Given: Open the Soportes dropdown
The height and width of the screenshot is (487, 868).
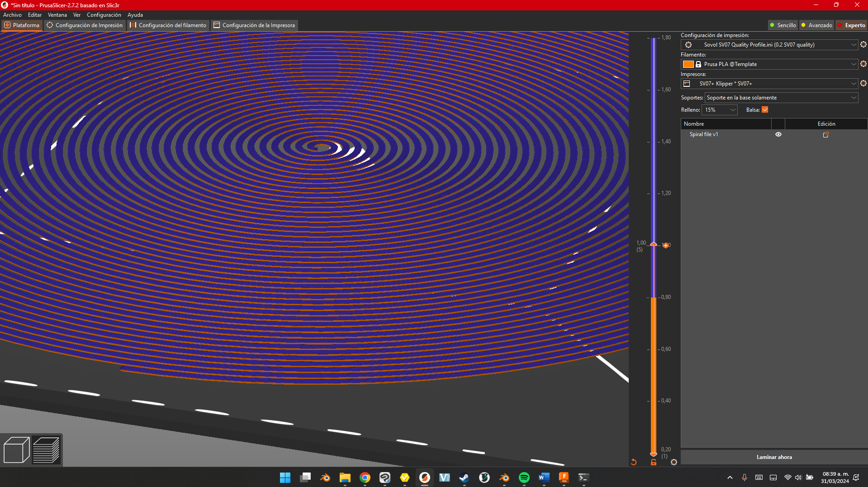Looking at the screenshot, I should 781,98.
